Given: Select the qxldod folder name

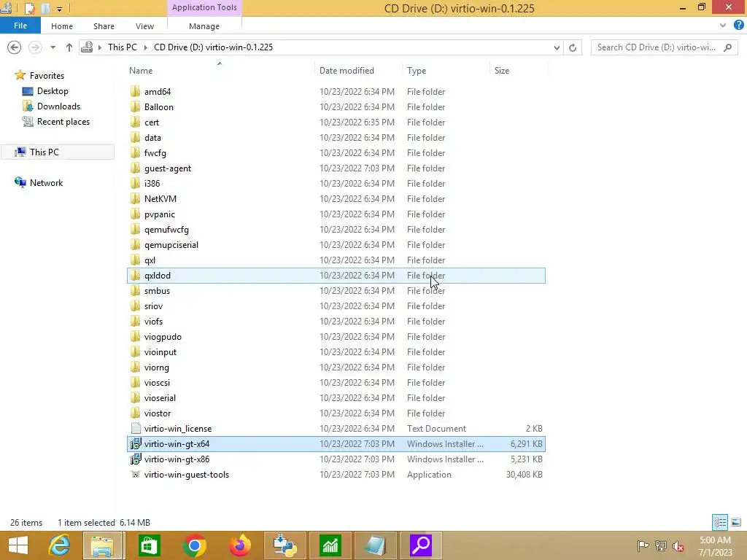Looking at the screenshot, I should tap(158, 275).
